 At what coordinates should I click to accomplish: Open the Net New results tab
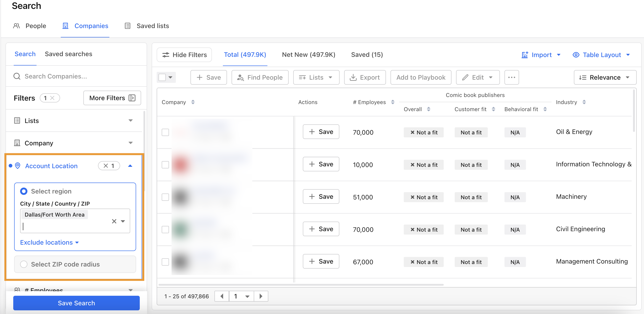pos(309,55)
